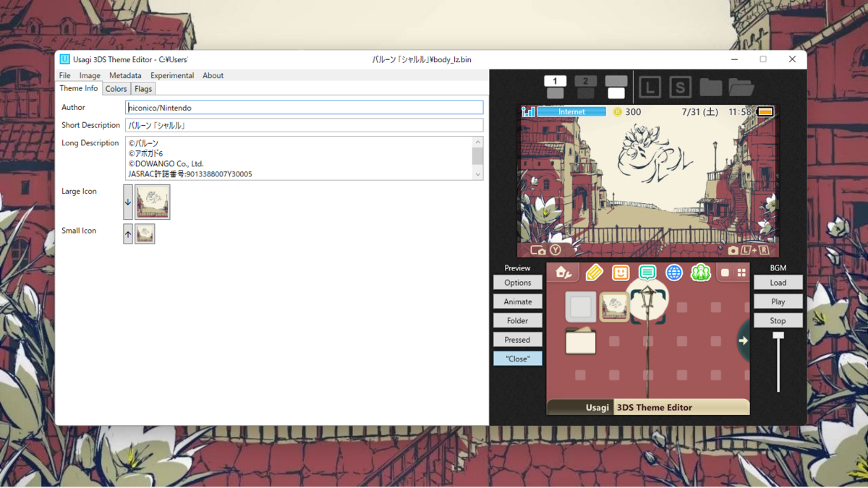
Task: Click the yellow pencil Game Notes icon
Action: 594,273
